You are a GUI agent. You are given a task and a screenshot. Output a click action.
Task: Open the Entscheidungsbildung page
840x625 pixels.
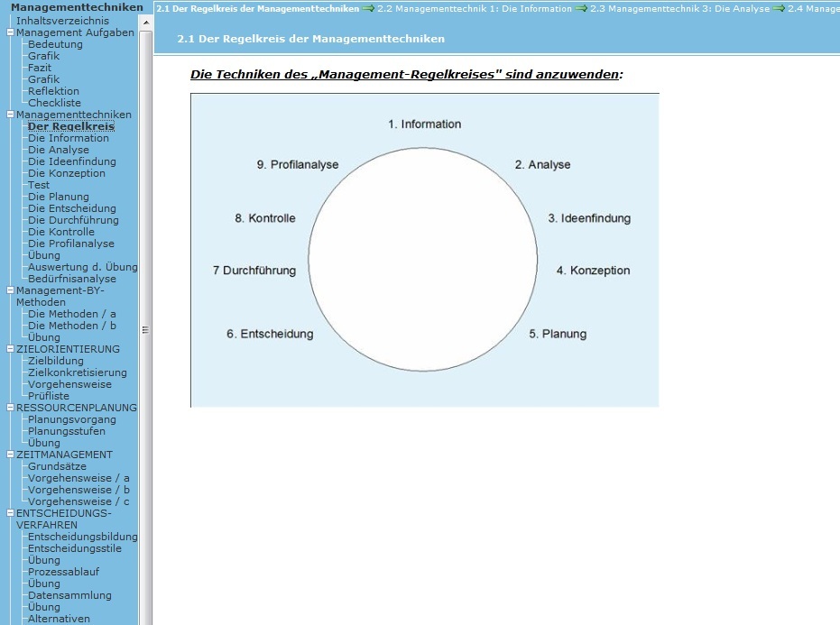tap(82, 537)
